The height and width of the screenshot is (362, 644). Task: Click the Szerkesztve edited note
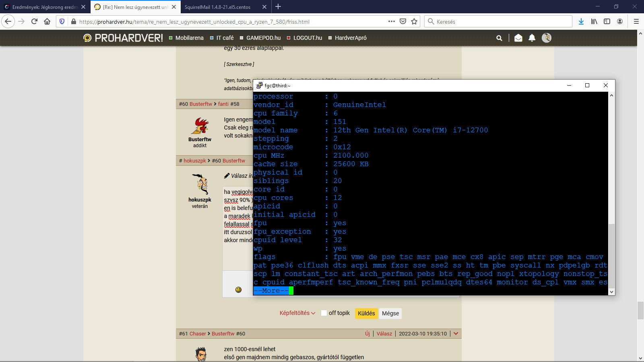(239, 64)
